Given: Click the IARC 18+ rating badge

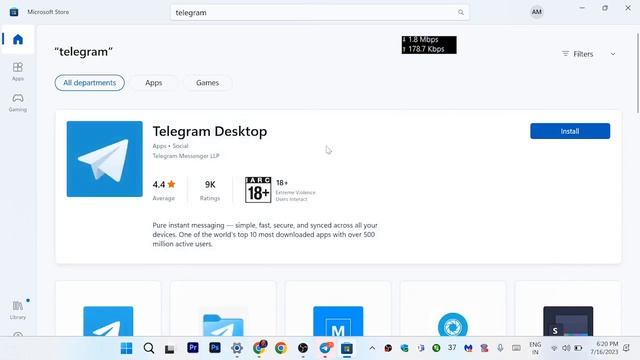Looking at the screenshot, I should (258, 190).
